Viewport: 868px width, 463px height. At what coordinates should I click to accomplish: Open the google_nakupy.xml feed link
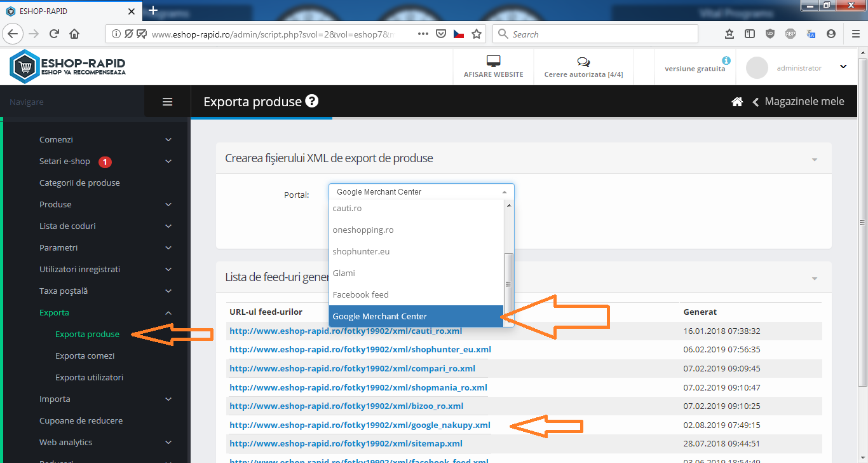(x=360, y=425)
